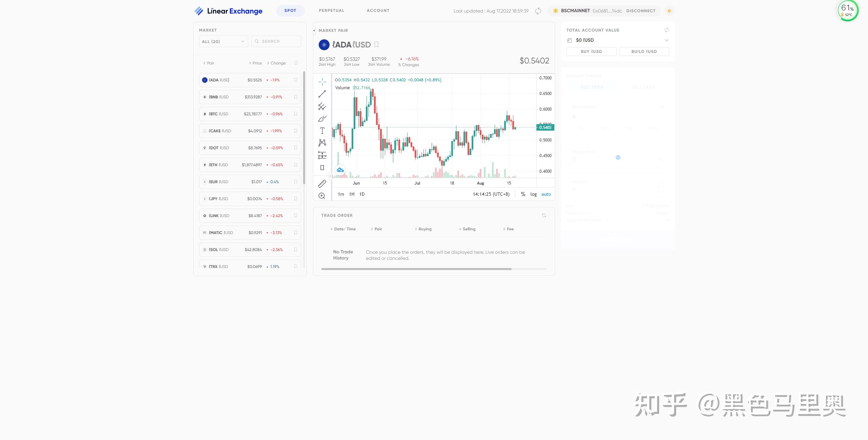Click the BUILD ℓUSD button
Image resolution: width=868 pixels, height=440 pixels.
pos(644,52)
